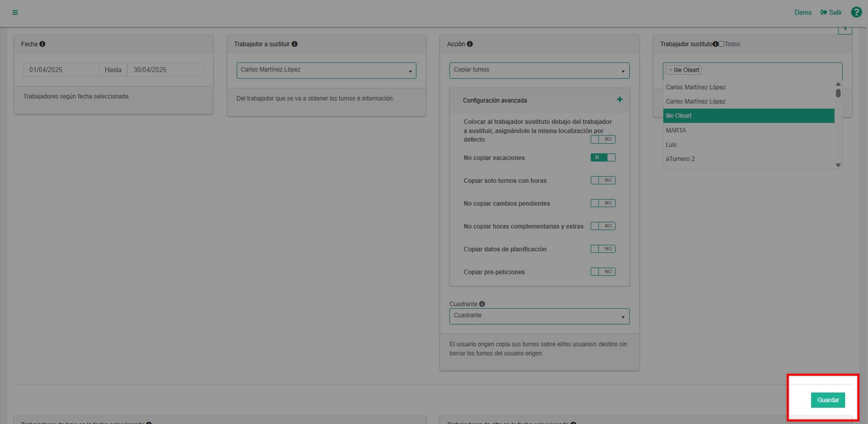Click the Acción info icon

coord(470,44)
